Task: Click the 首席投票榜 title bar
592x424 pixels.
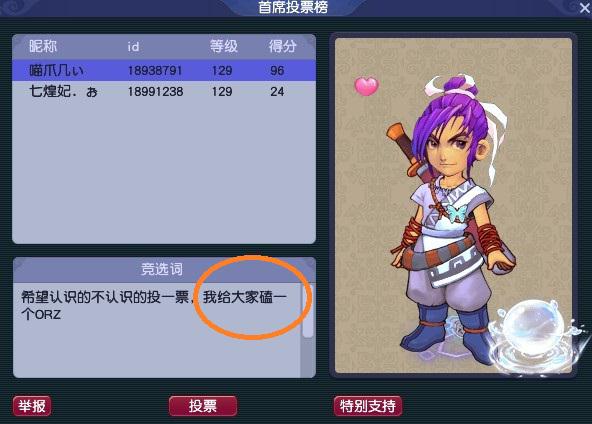Action: pos(293,8)
